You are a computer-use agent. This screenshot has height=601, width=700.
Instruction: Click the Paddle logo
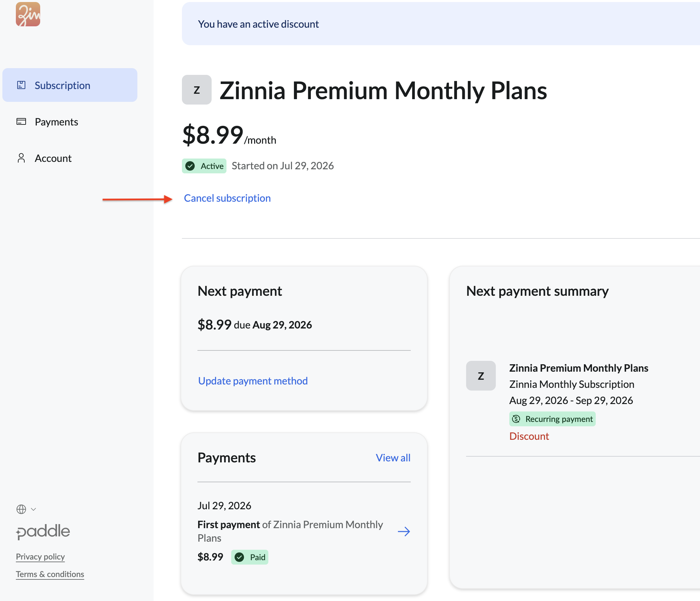[x=43, y=532]
